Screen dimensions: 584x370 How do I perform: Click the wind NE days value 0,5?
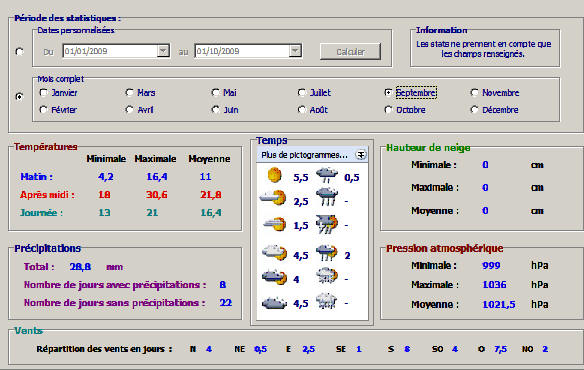(x=260, y=349)
